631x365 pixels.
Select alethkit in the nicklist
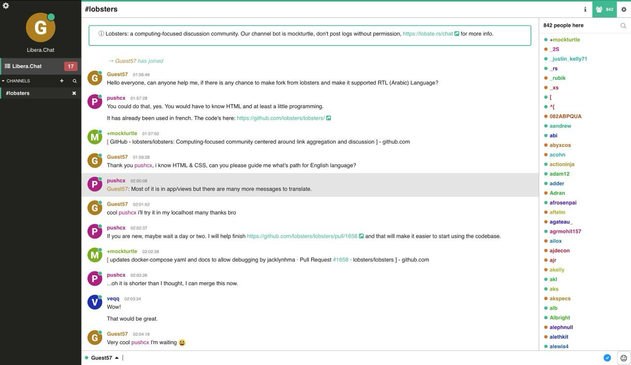point(559,337)
